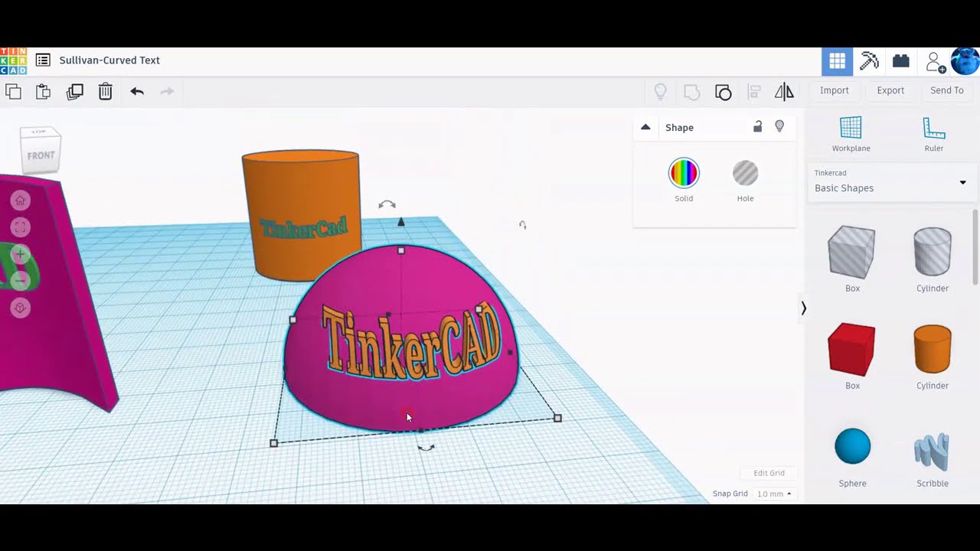
Task: Collapse the shapes side panel chevron
Action: (803, 308)
